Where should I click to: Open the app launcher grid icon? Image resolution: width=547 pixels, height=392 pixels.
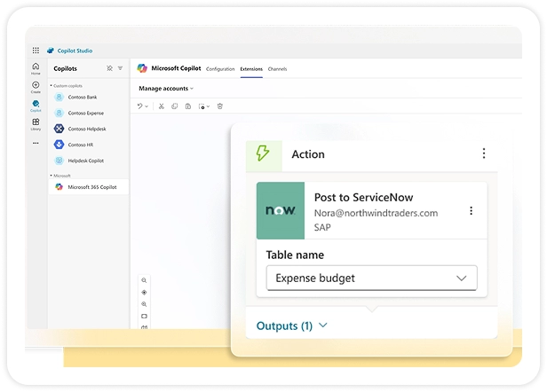point(36,51)
